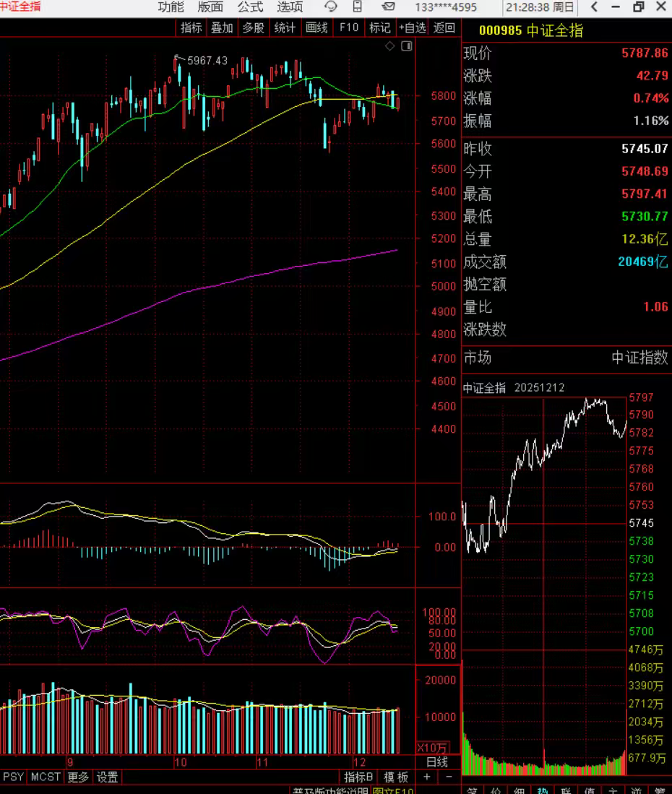
Task: Open the 日线 period selector
Action: (437, 761)
